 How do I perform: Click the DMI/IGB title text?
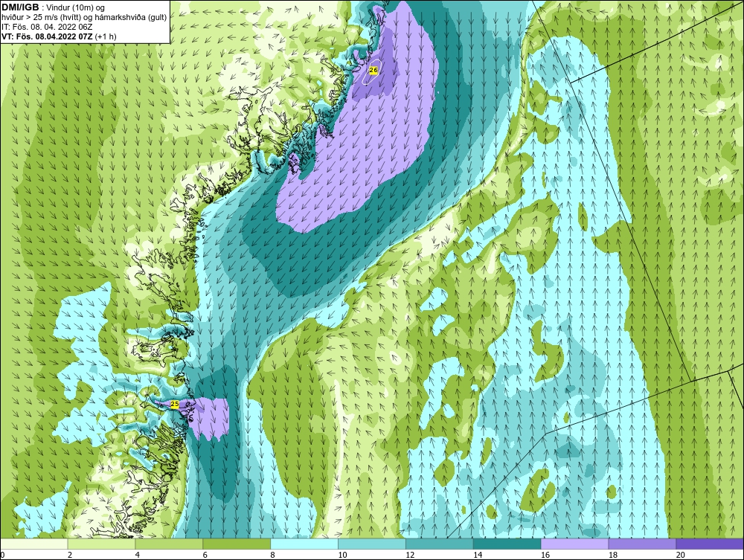click(x=20, y=7)
